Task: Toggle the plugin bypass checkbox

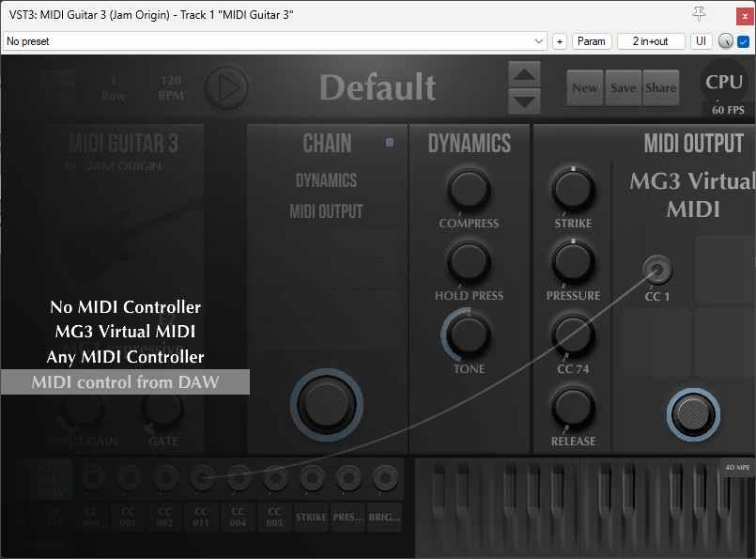Action: pyautogui.click(x=743, y=41)
